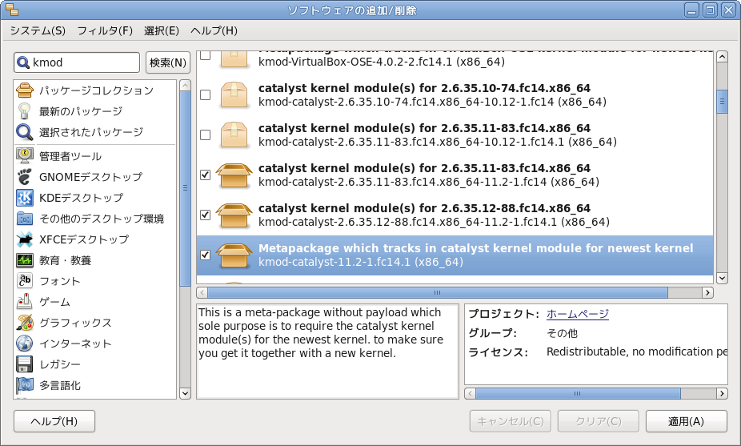Click the ヘルプ(H) button at bottom left
Image resolution: width=741 pixels, height=446 pixels.
[54, 421]
